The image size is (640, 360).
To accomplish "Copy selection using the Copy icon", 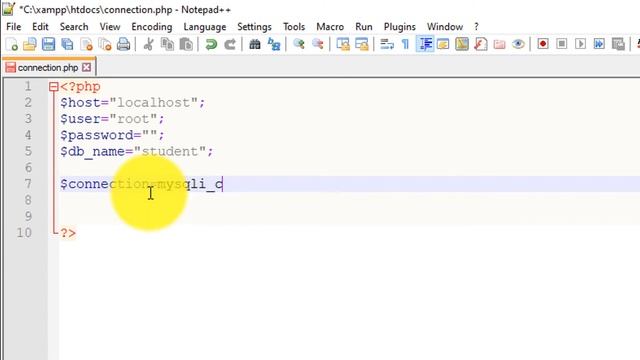I will (167, 44).
